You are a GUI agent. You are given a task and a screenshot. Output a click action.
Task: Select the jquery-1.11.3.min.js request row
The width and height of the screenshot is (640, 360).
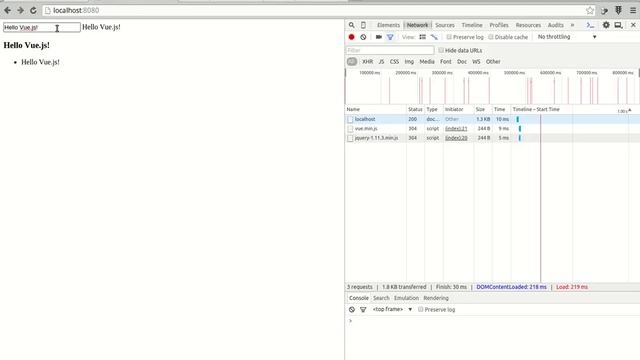(492, 138)
